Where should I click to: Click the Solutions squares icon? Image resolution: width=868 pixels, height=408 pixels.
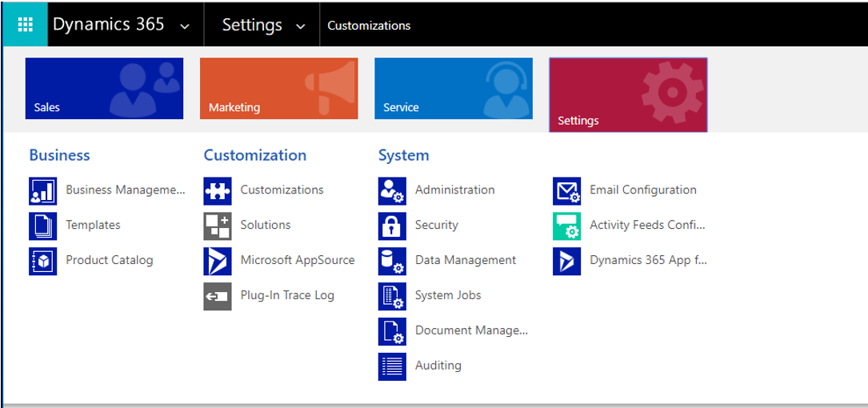click(x=218, y=226)
